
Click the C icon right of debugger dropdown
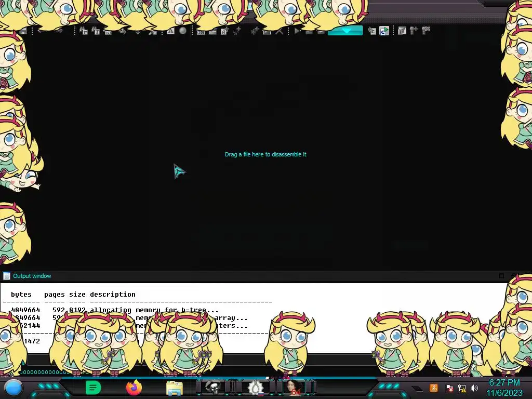pos(372,31)
